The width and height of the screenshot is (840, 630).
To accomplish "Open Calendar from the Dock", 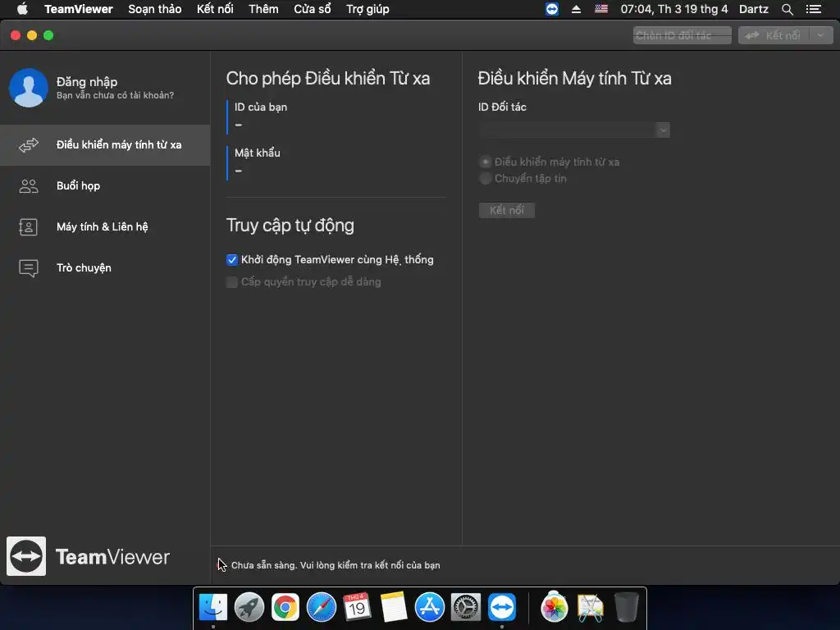I will coord(358,607).
